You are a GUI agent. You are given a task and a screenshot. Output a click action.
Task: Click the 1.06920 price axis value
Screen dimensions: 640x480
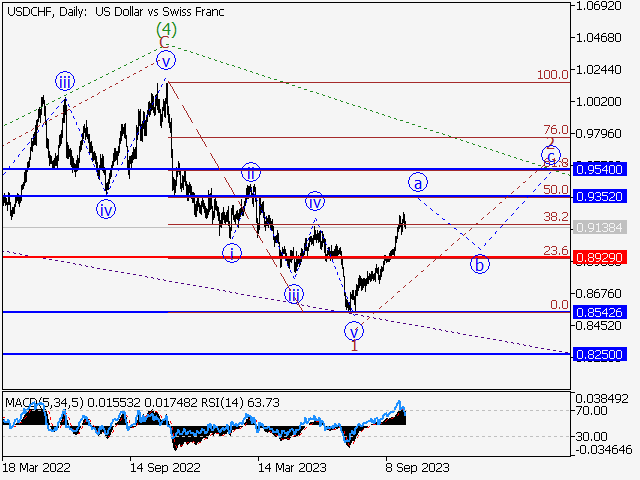coord(598,6)
